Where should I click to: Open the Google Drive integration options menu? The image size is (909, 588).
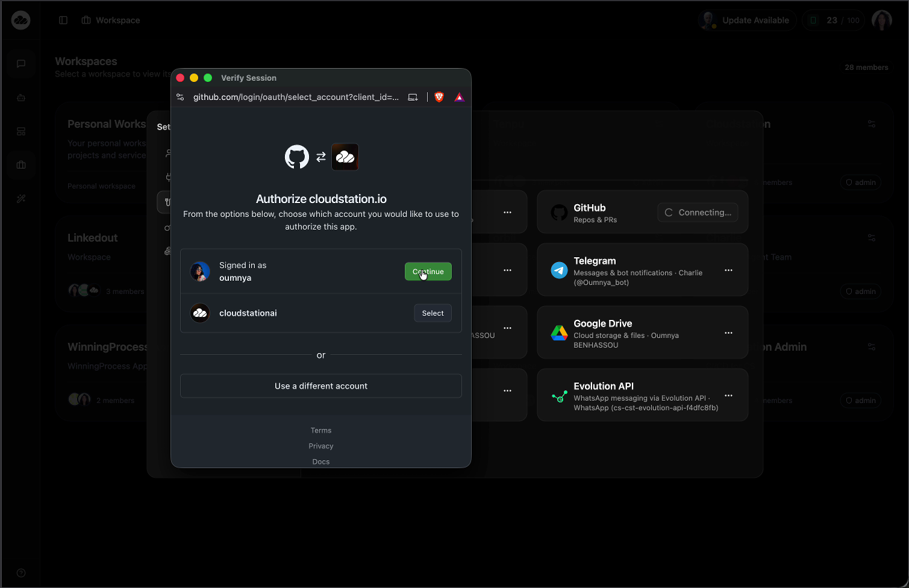pyautogui.click(x=728, y=333)
